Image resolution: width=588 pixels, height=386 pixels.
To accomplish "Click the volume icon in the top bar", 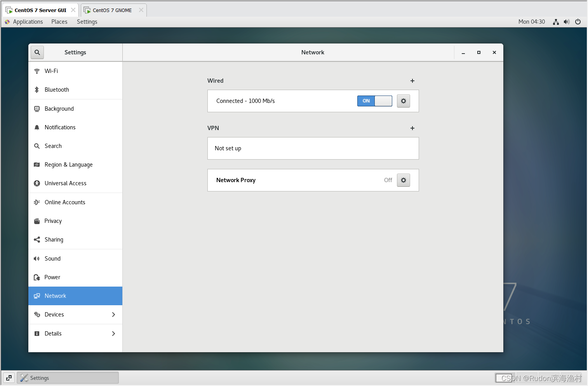I will pyautogui.click(x=567, y=22).
